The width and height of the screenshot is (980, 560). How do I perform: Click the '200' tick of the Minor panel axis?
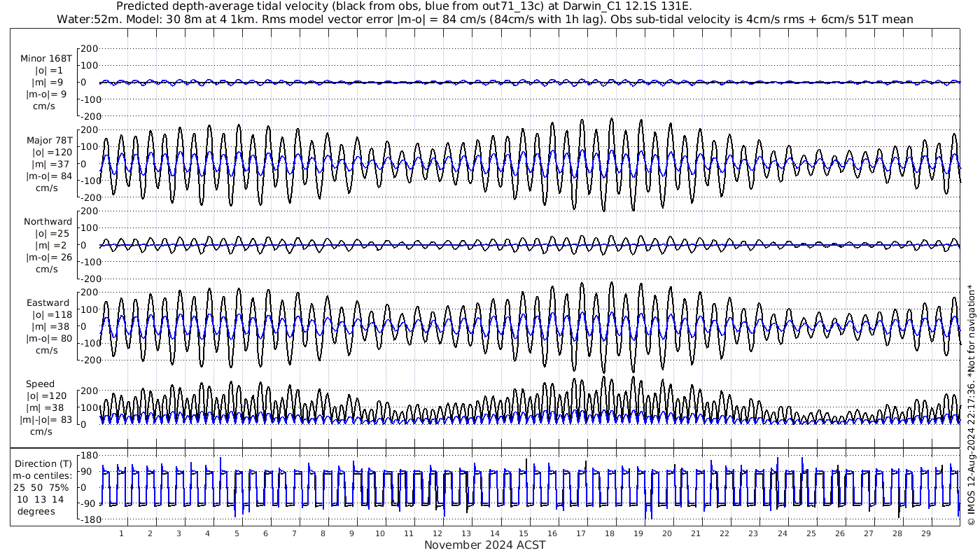(88, 49)
